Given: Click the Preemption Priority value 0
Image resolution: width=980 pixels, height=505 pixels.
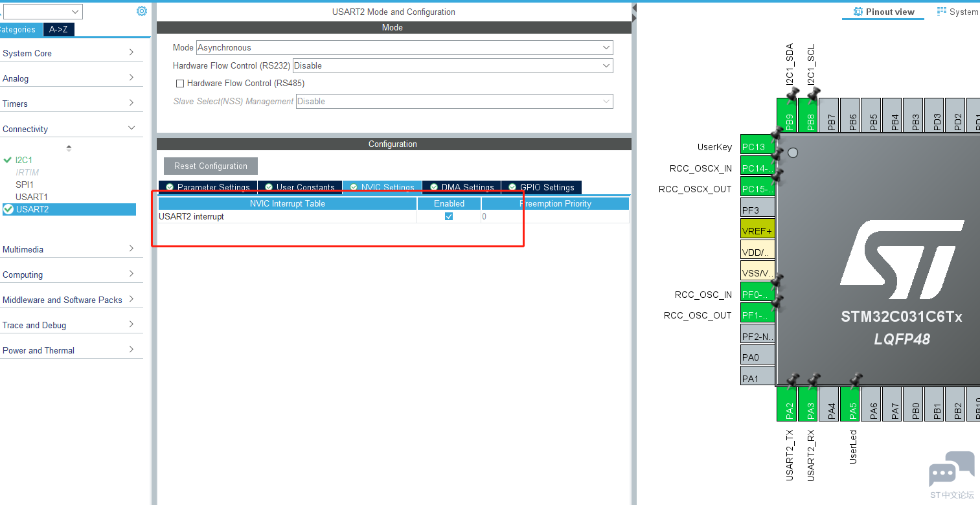Looking at the screenshot, I should [x=555, y=216].
